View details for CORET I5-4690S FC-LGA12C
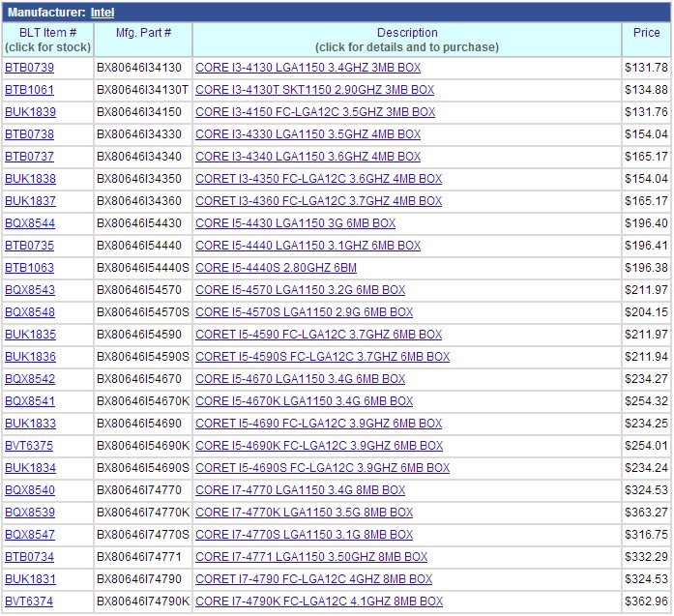 (x=322, y=468)
